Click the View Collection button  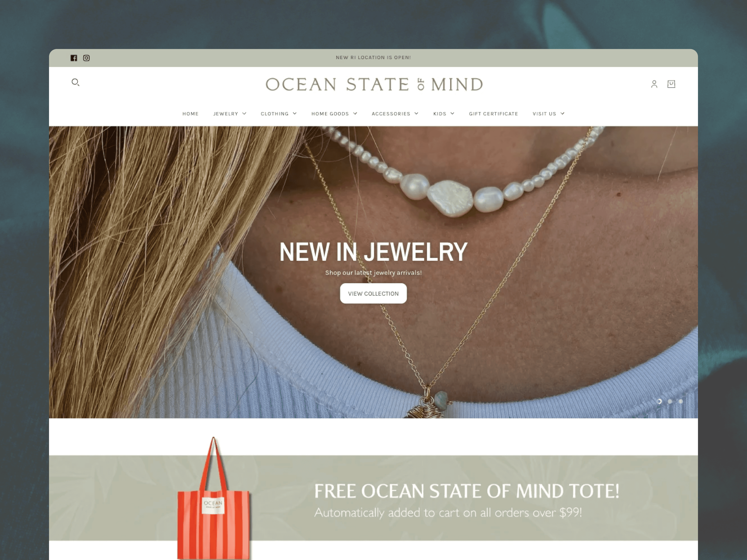pyautogui.click(x=373, y=293)
